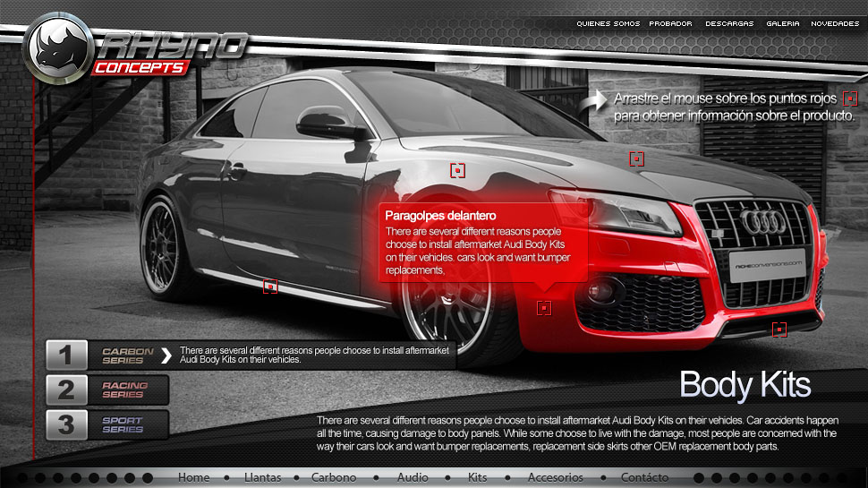Select the number 2 Racing Series button
Viewport: 868px width, 488px height.
[x=107, y=390]
